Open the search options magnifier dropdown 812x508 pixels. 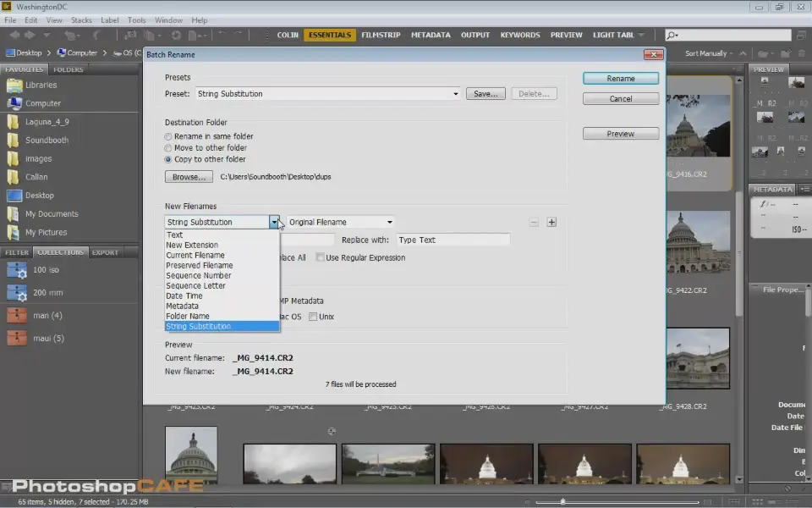[x=672, y=35]
